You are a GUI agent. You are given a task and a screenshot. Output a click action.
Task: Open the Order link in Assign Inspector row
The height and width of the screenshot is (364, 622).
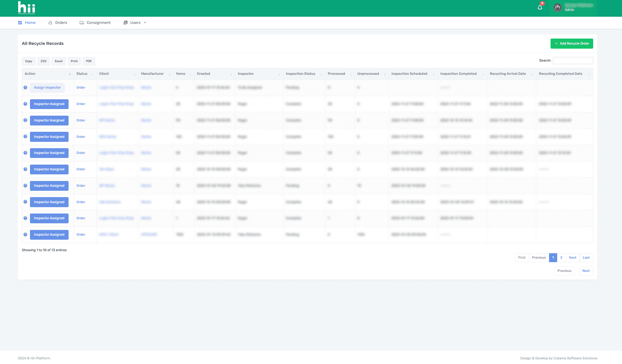pos(81,87)
